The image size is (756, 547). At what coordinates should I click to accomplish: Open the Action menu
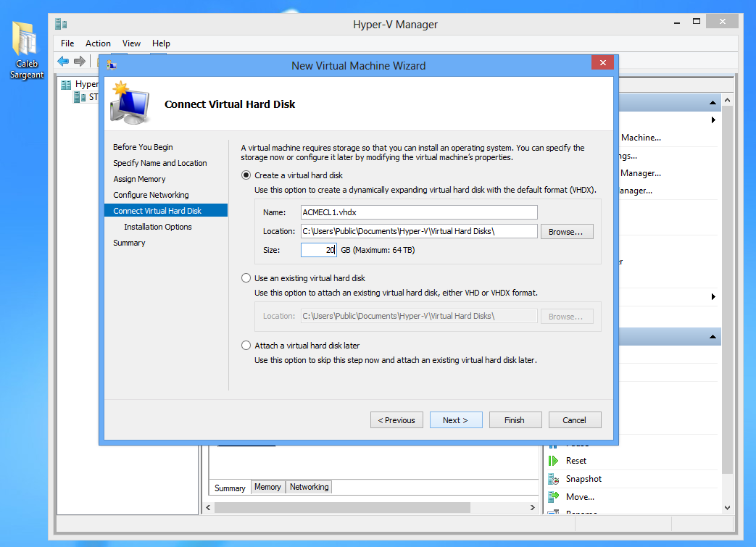[x=98, y=43]
